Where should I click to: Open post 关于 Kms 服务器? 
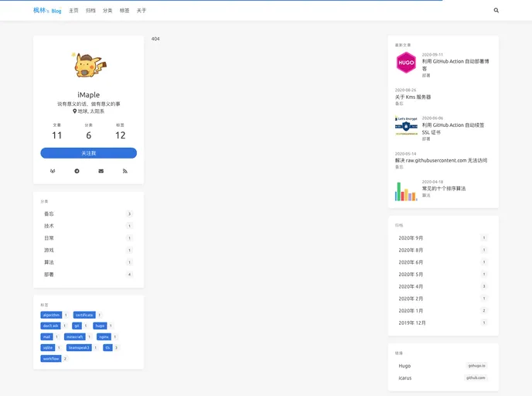coord(413,97)
